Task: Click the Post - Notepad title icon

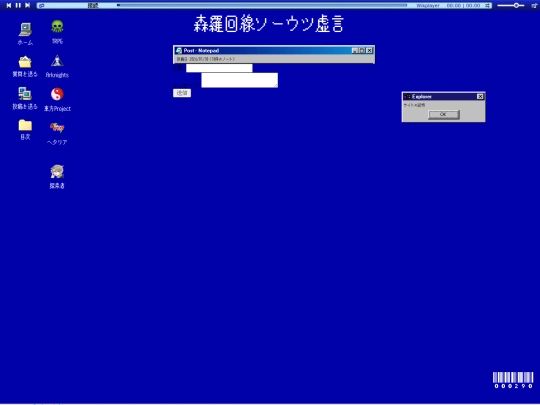Action: point(179,51)
